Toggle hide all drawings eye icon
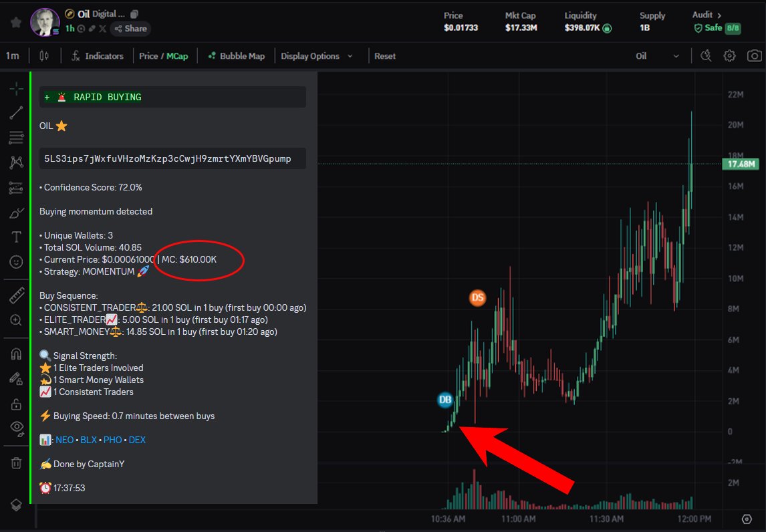Image resolution: width=766 pixels, height=532 pixels. (x=16, y=428)
